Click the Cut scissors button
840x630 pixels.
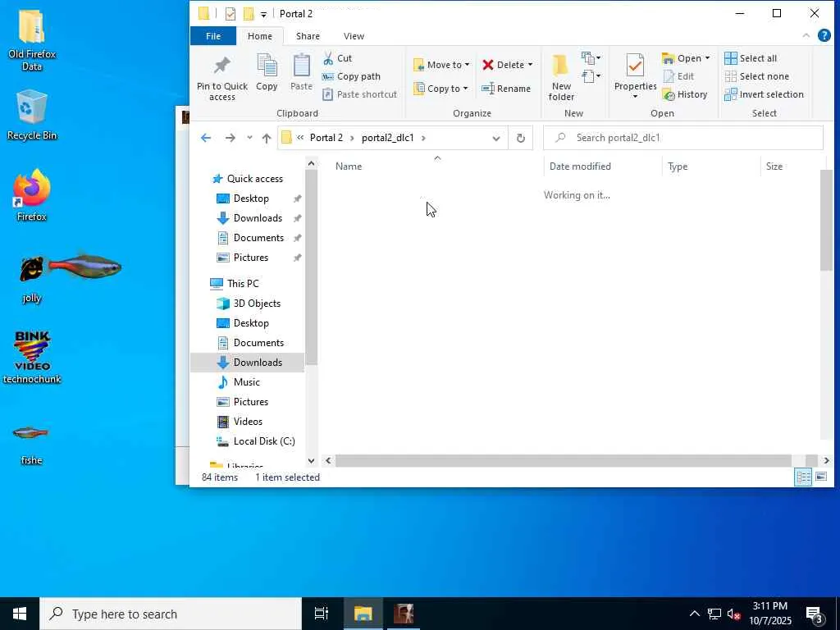(337, 58)
